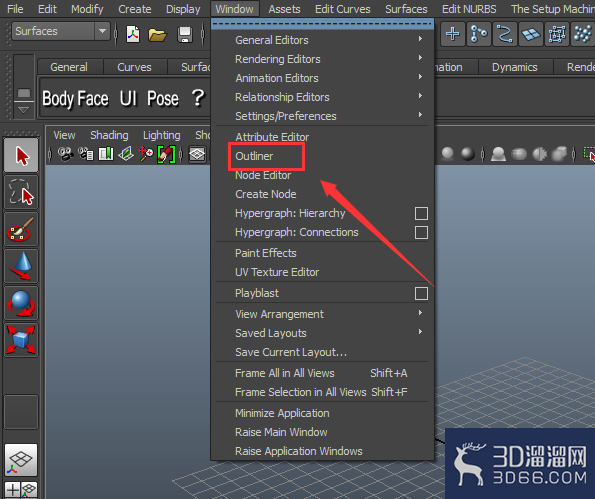
Task: Choose the Paint Selection tool
Action: (21, 229)
